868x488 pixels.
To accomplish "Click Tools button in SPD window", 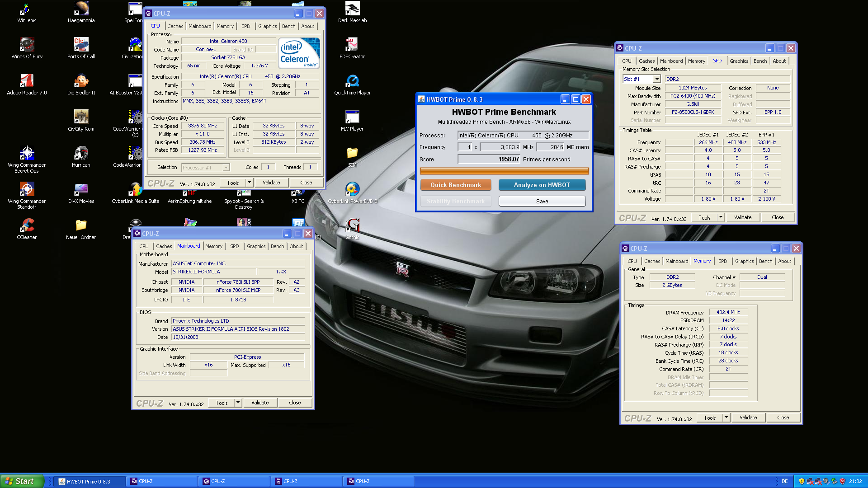I will [704, 217].
